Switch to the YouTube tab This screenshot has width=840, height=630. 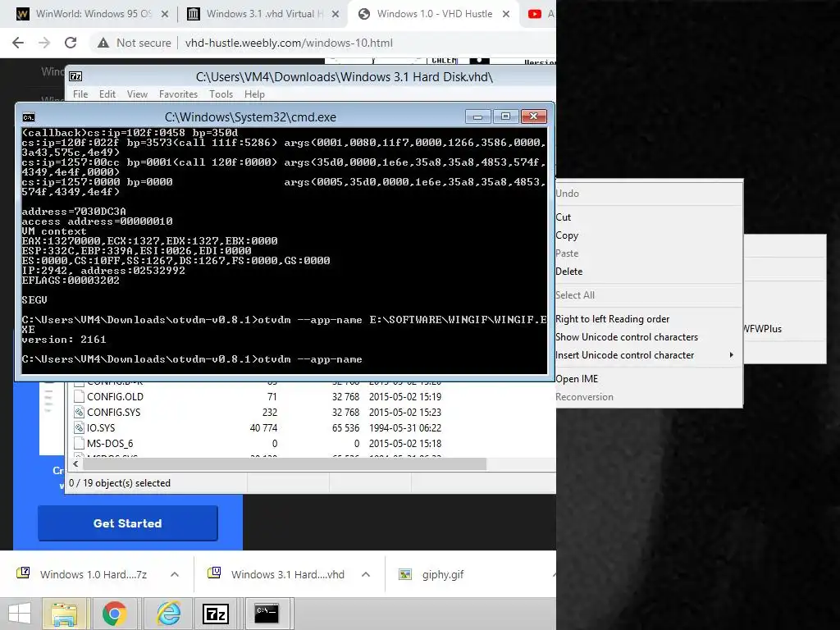[538, 15]
